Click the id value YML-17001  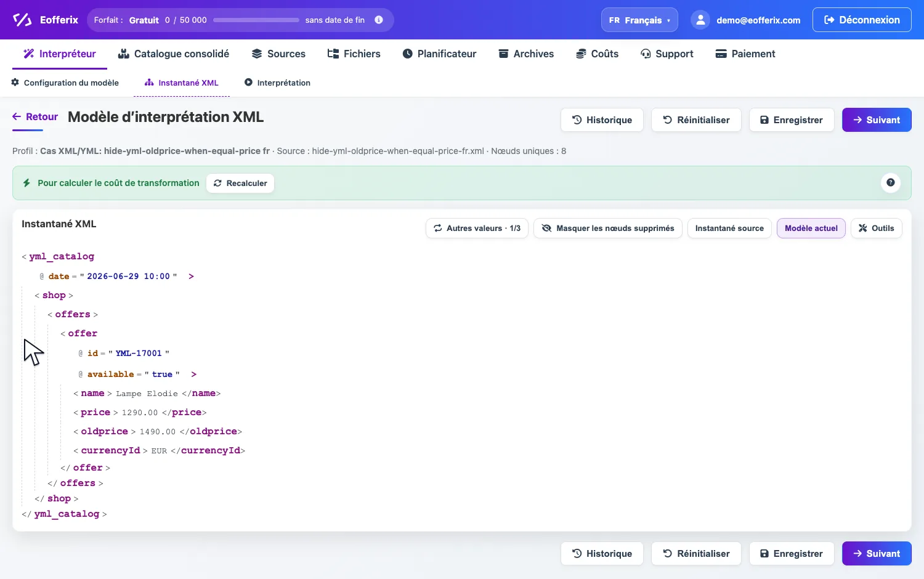click(x=139, y=354)
